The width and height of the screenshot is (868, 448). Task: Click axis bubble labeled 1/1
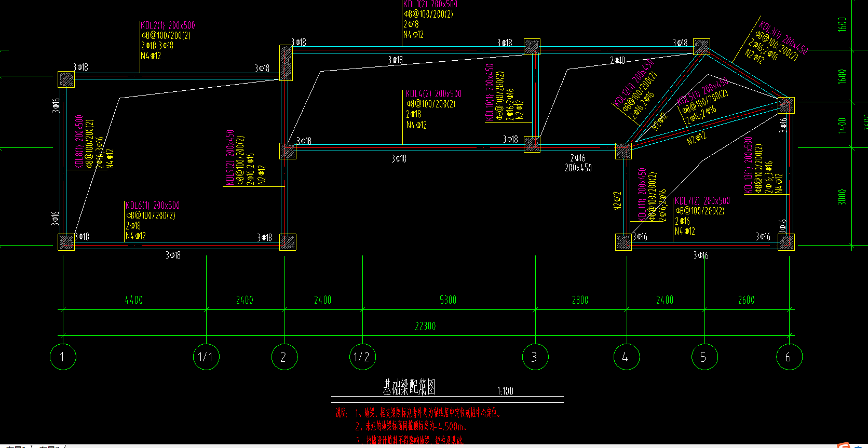(x=206, y=357)
